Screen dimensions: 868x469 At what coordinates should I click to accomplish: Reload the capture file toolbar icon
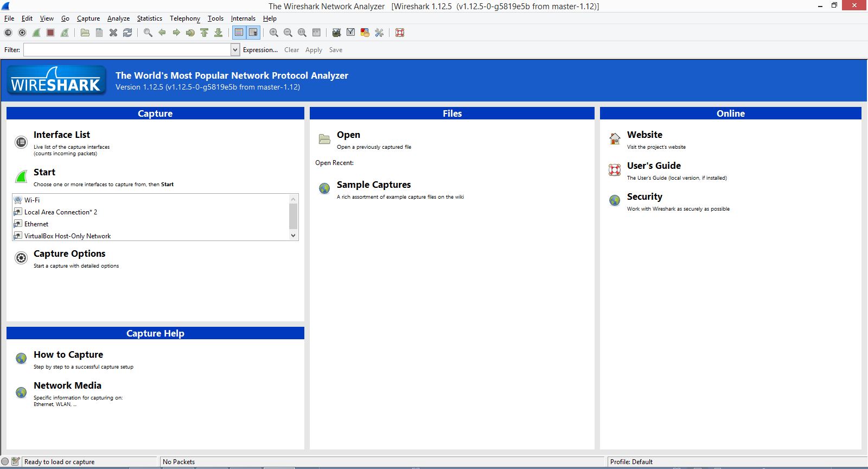coord(127,33)
